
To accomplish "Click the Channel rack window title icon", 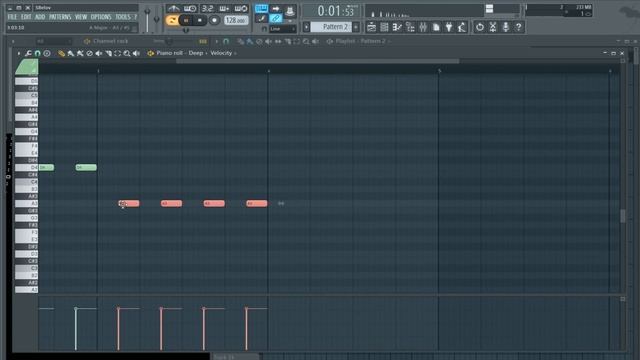I will 87,41.
